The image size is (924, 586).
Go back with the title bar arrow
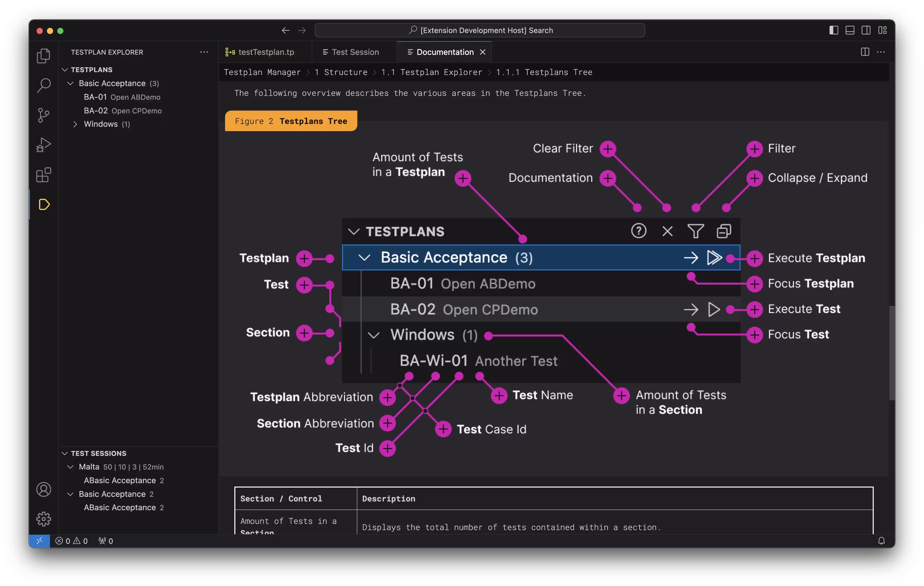pyautogui.click(x=285, y=30)
